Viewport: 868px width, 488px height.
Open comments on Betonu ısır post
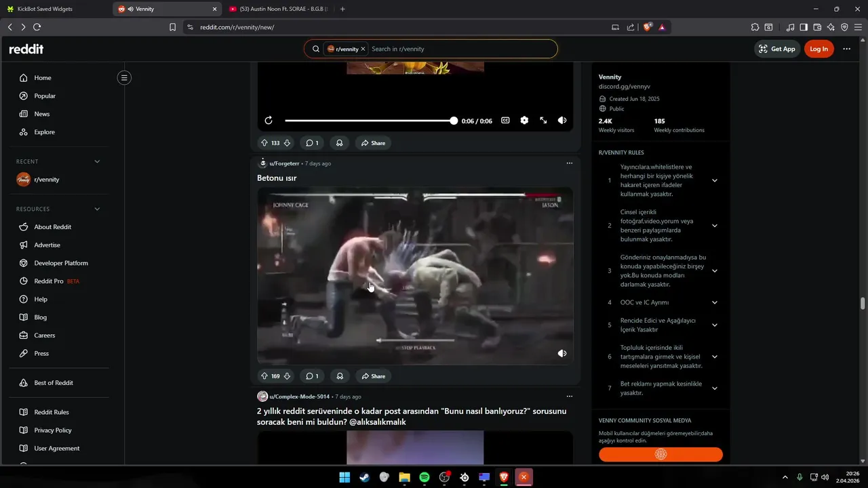click(x=312, y=376)
